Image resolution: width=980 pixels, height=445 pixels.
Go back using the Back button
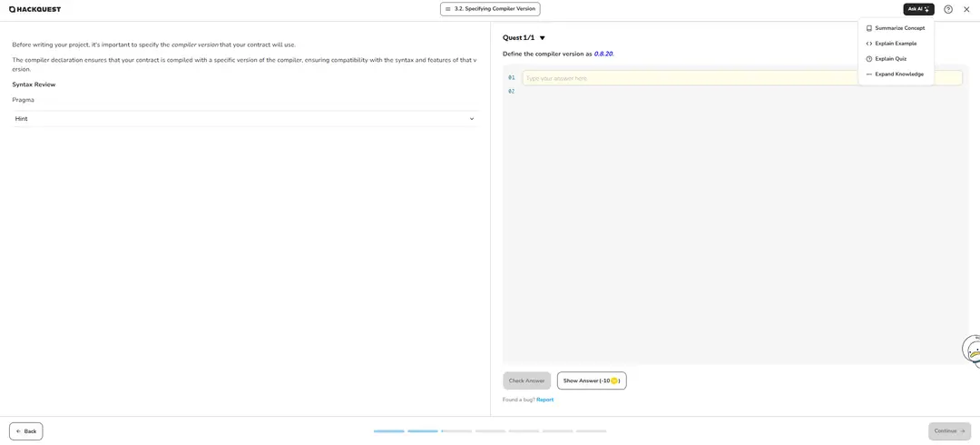pyautogui.click(x=26, y=431)
